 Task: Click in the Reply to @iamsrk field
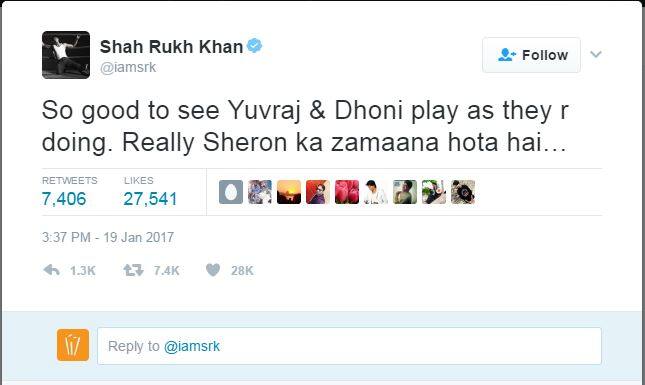[x=349, y=346]
